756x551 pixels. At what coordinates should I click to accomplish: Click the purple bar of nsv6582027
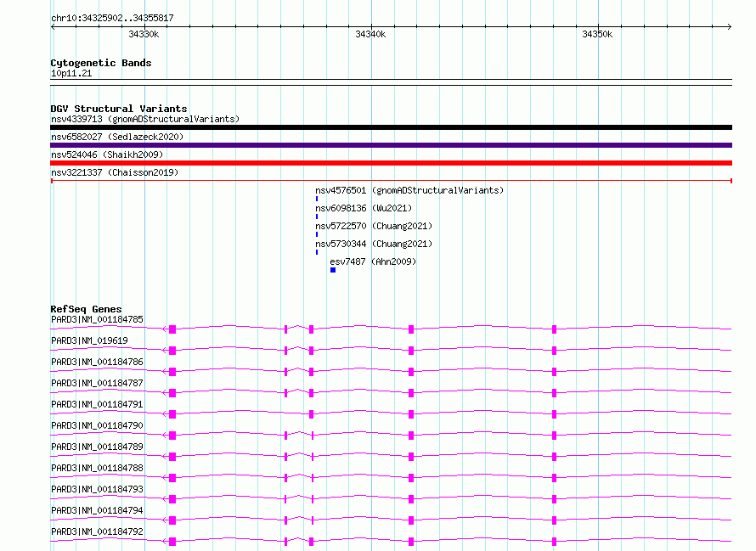391,145
